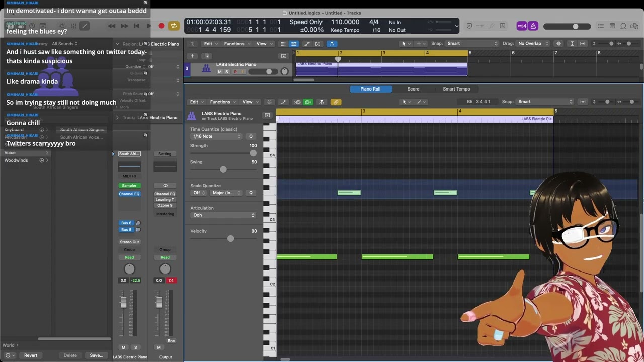Click the Sampler instrument slot in channel strip

pos(129,186)
